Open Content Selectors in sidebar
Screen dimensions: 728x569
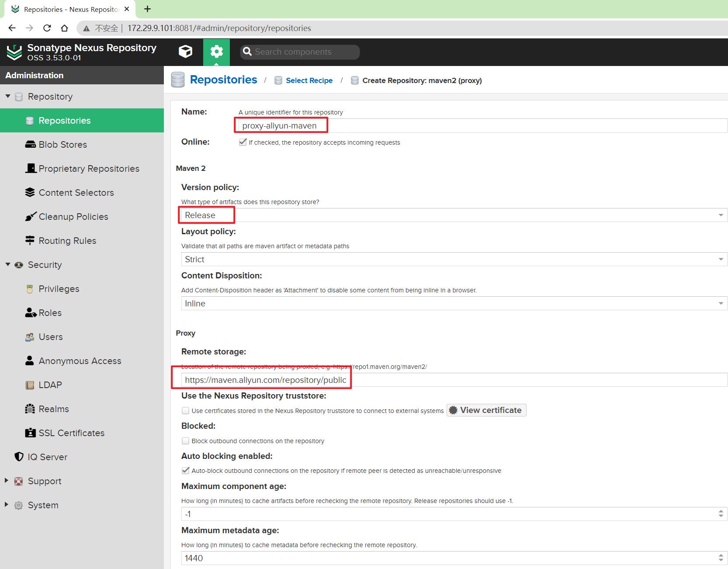(x=82, y=193)
